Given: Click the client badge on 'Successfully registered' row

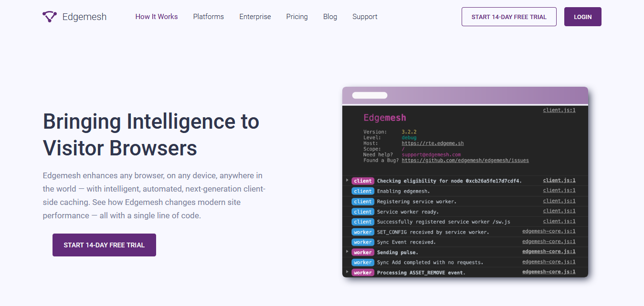Looking at the screenshot, I should [x=363, y=222].
